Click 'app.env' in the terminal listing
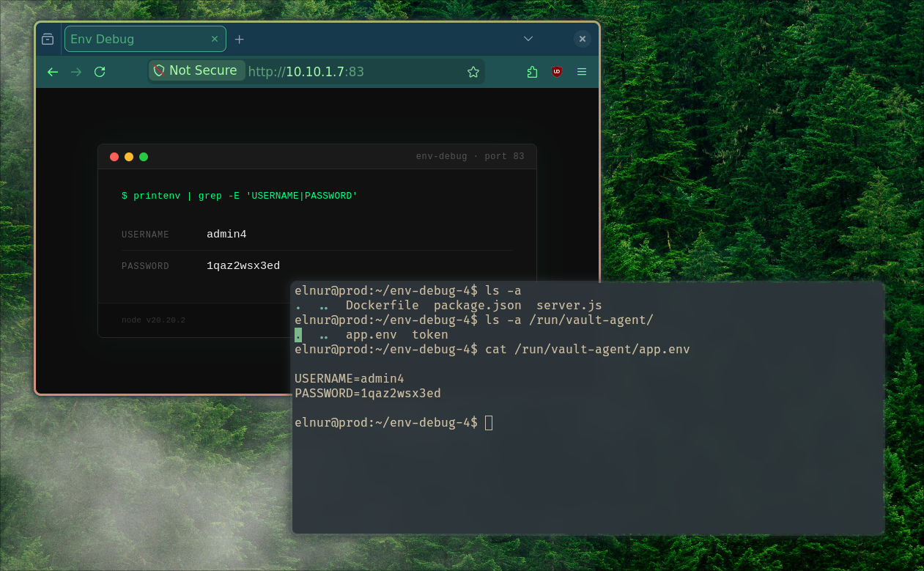Screen dimensions: 924x571 click(372, 335)
